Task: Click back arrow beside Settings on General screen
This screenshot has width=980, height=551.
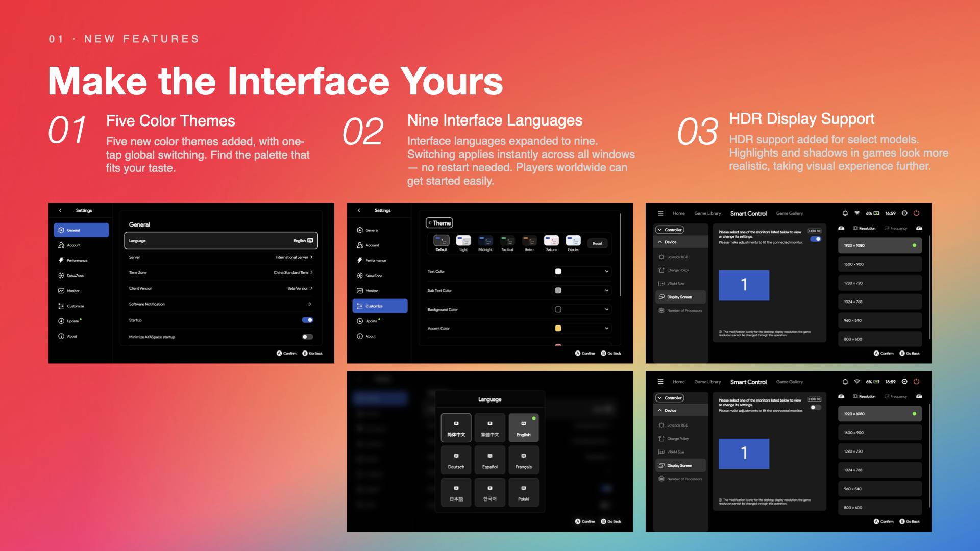Action: coord(60,210)
